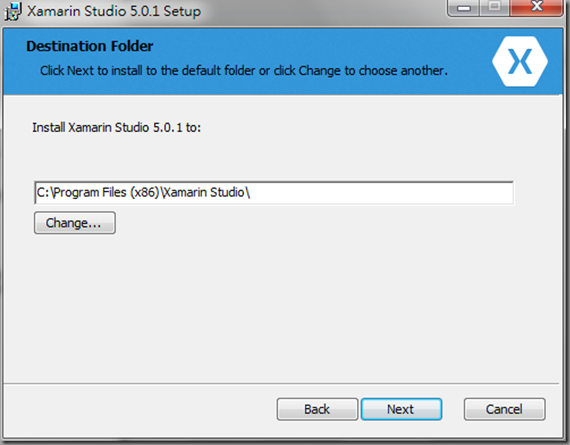Click the Xamarin hexagon logo
570x445 pixels.
click(x=520, y=61)
